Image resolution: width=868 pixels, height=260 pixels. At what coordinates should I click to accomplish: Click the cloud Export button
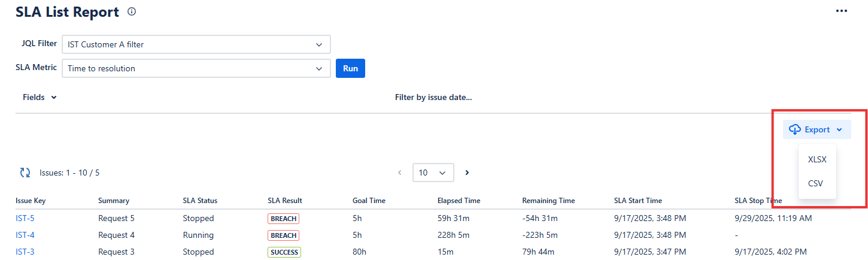(817, 129)
